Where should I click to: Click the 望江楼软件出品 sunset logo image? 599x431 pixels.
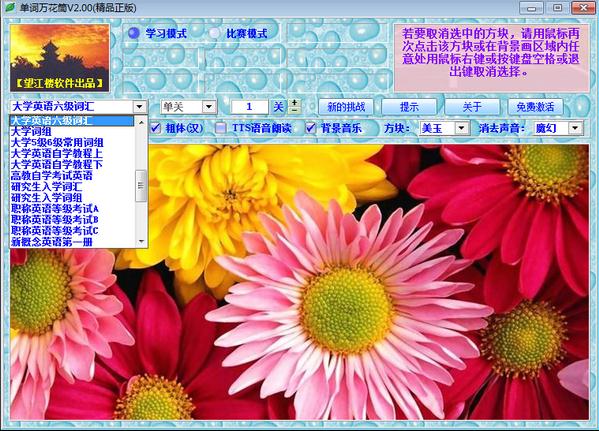pyautogui.click(x=60, y=58)
